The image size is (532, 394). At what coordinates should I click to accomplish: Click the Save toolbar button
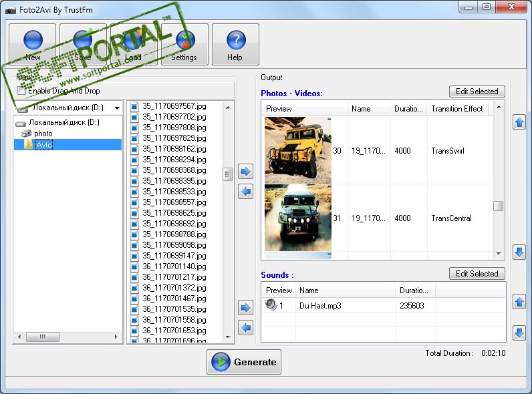click(83, 44)
